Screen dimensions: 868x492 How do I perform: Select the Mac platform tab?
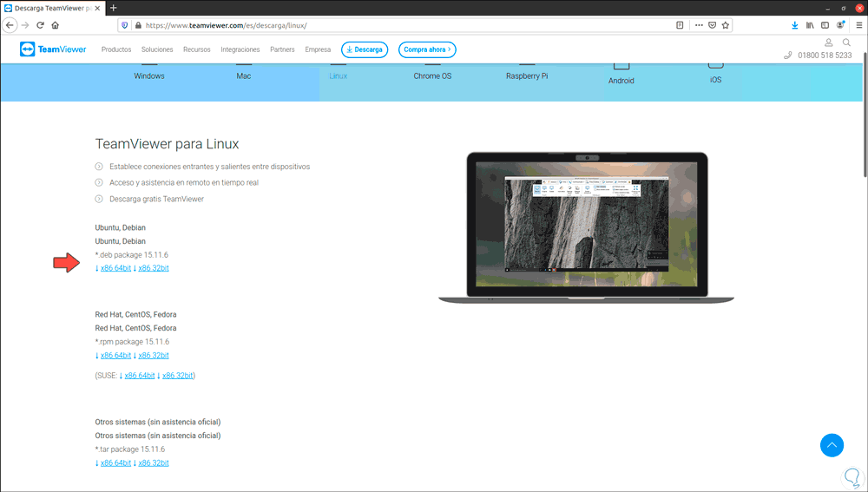tap(244, 75)
